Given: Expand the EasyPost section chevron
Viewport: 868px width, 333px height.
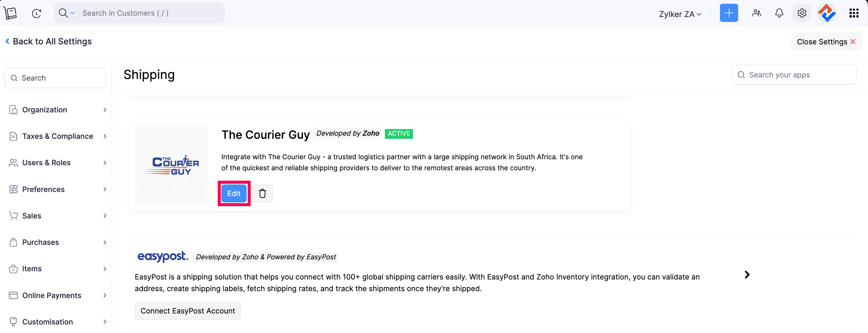Looking at the screenshot, I should (747, 275).
